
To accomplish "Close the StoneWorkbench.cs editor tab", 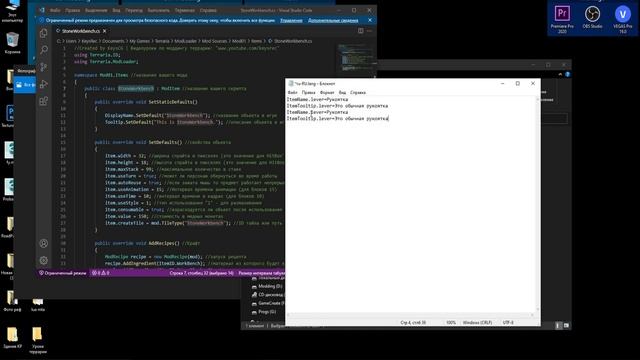I will click(105, 31).
